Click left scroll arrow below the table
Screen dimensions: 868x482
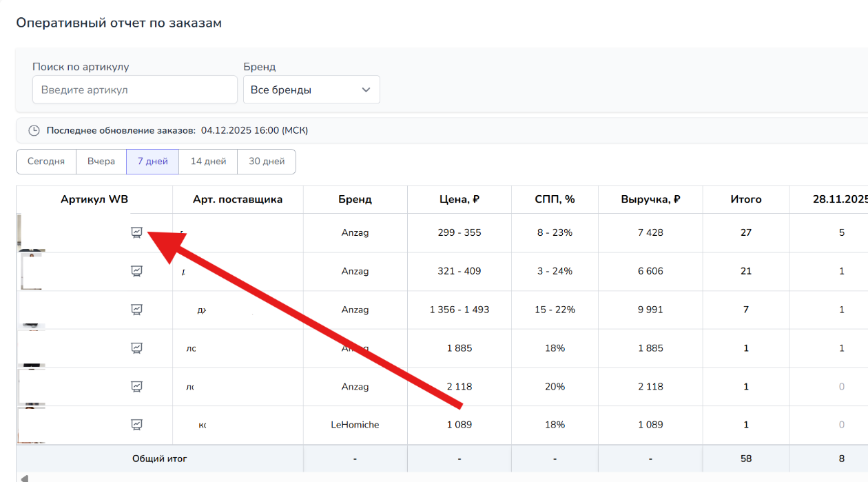tap(24, 478)
